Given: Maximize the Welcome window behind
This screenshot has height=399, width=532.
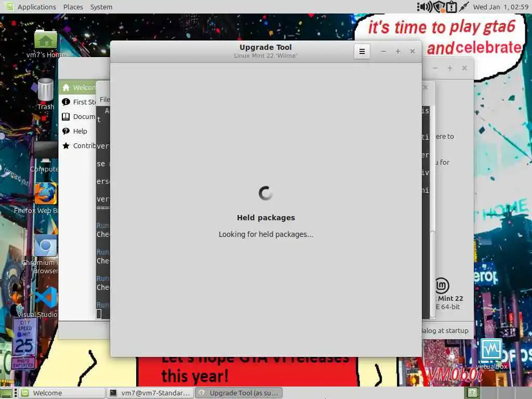Looking at the screenshot, I should (x=449, y=68).
